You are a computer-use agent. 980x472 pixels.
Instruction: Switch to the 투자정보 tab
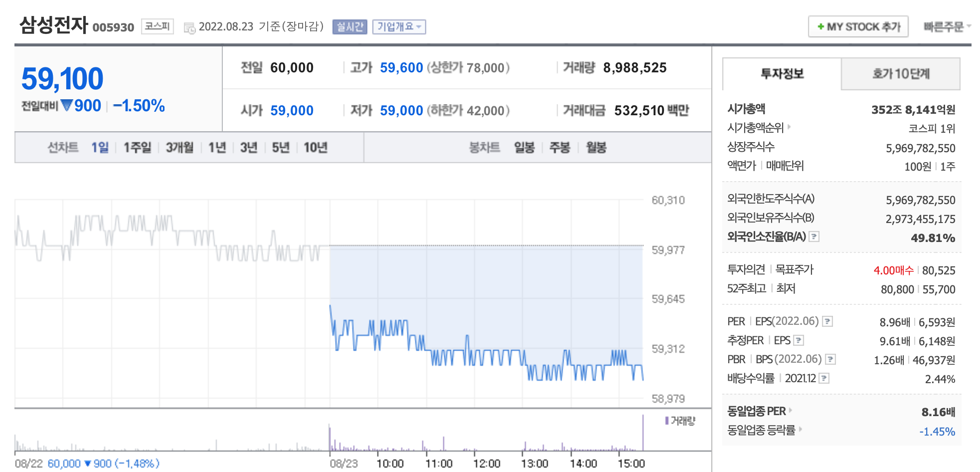(x=782, y=74)
